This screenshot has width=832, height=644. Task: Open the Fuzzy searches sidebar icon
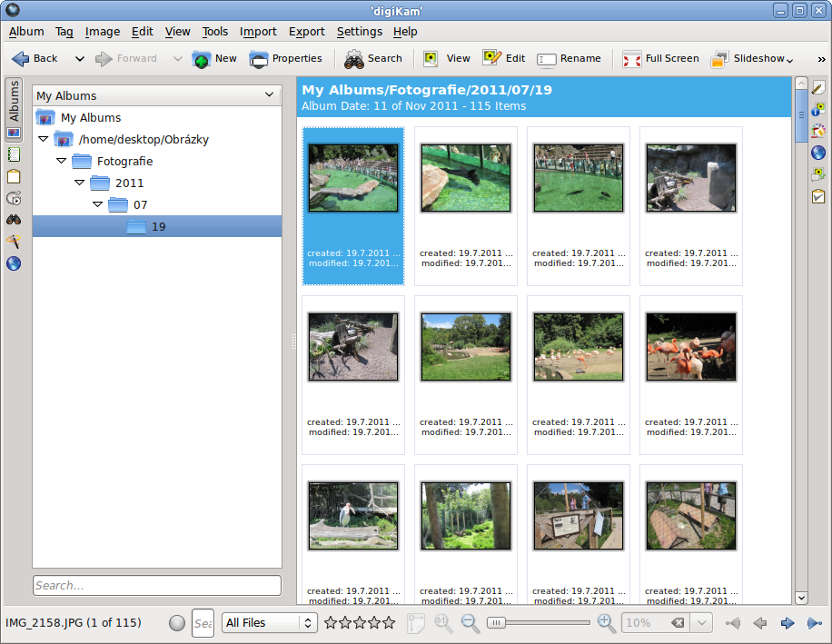coord(14,242)
